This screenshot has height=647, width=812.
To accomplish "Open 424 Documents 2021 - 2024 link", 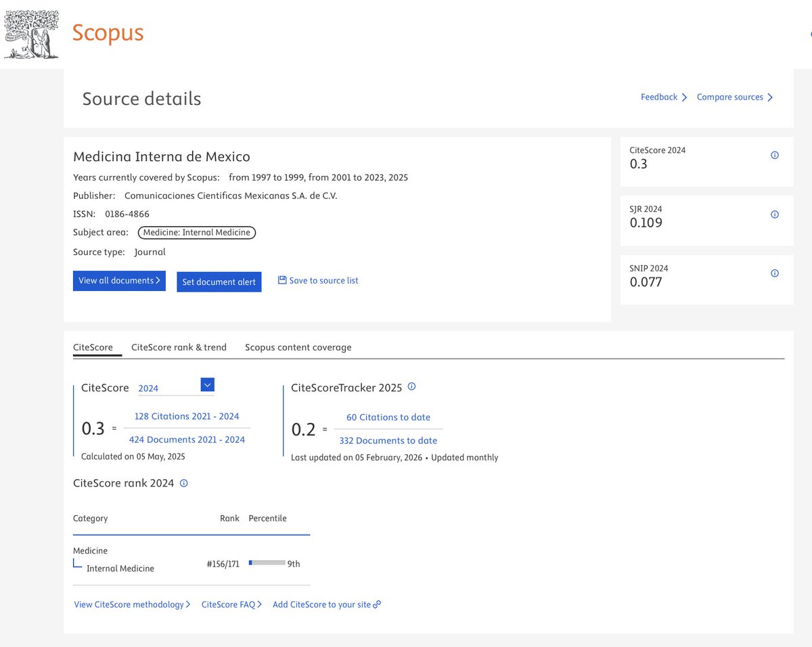I will pyautogui.click(x=187, y=440).
